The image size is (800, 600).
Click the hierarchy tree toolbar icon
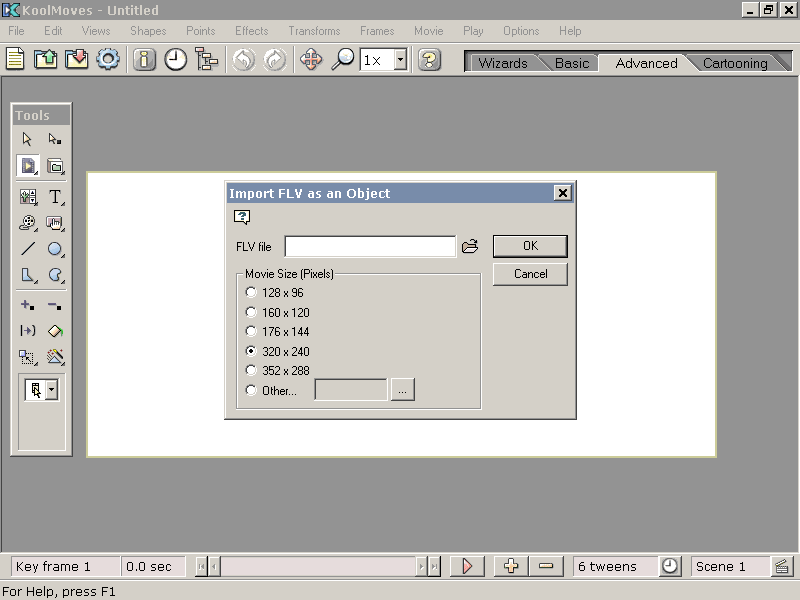tap(207, 60)
